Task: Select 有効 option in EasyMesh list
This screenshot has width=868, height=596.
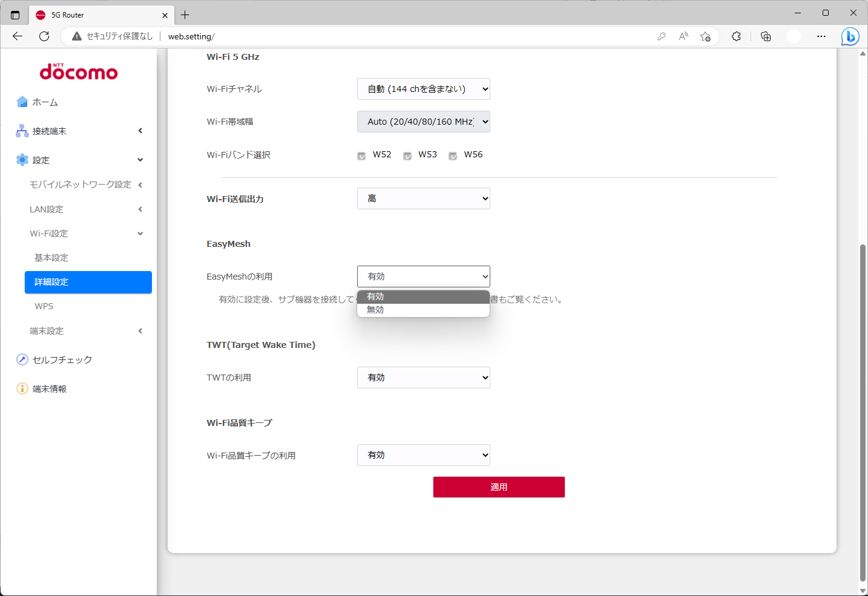Action: [x=423, y=296]
